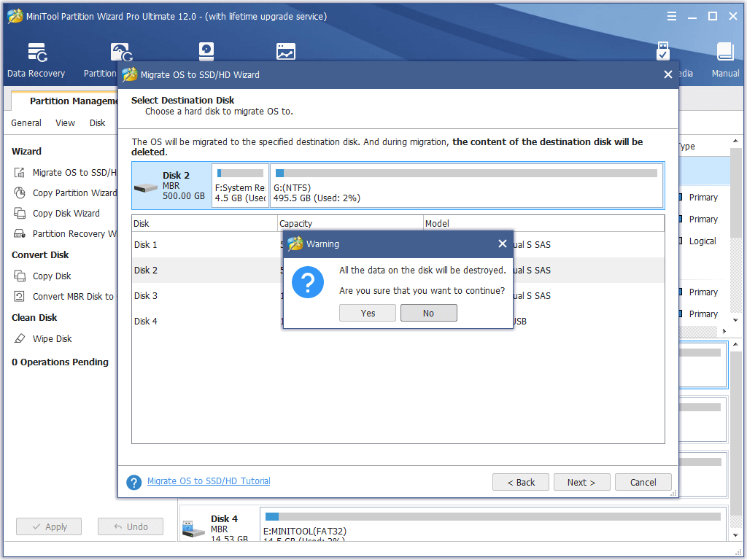747x560 pixels.
Task: Click Migrate OS to SSD/HD wizard entry text
Action: tap(75, 172)
